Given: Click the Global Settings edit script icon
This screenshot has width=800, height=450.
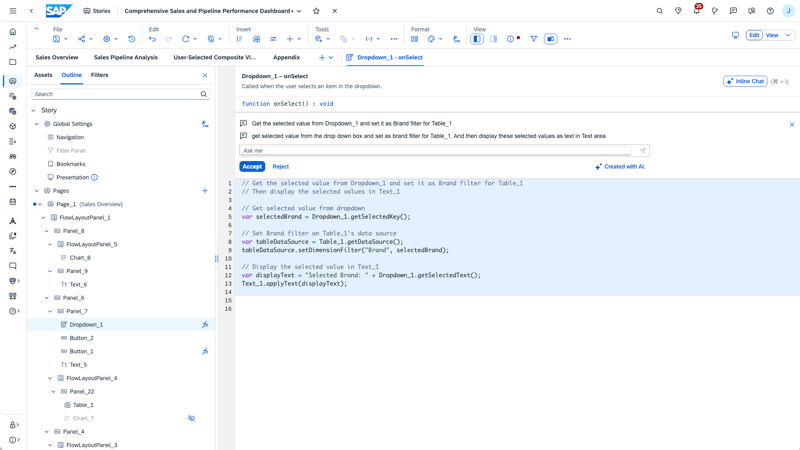Looking at the screenshot, I should [x=205, y=124].
